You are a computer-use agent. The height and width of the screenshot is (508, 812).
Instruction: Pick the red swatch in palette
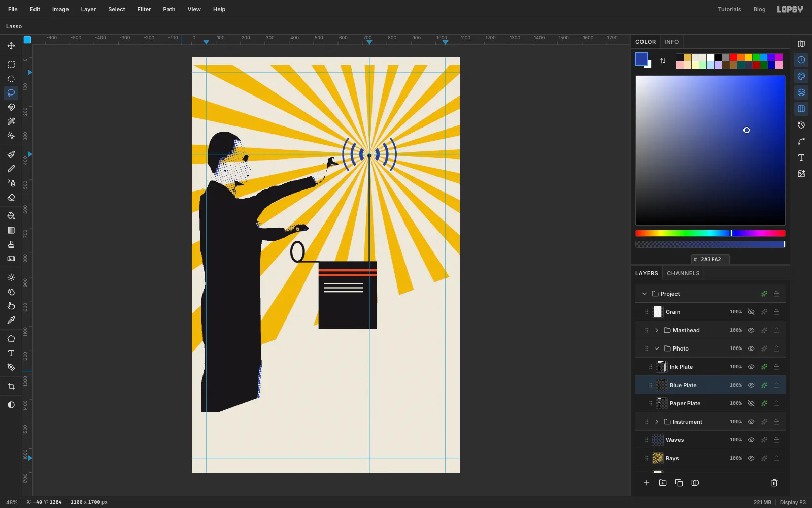point(733,57)
